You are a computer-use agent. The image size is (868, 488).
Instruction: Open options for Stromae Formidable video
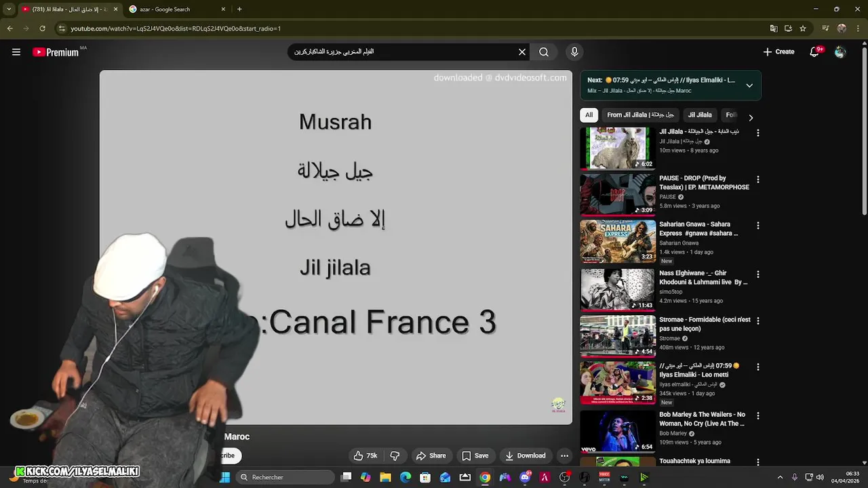coord(758,321)
